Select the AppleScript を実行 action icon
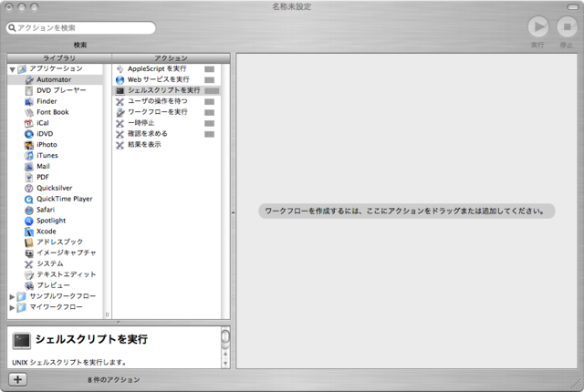Screen dimensions: 584x392 pyautogui.click(x=120, y=69)
